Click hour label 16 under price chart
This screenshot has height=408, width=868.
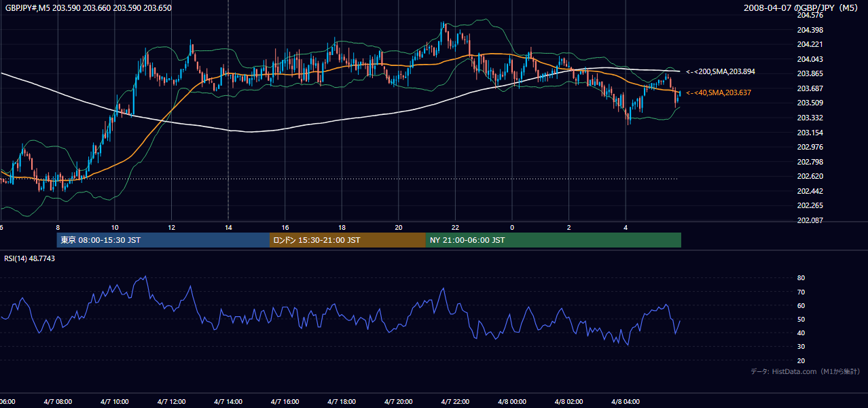(285, 228)
